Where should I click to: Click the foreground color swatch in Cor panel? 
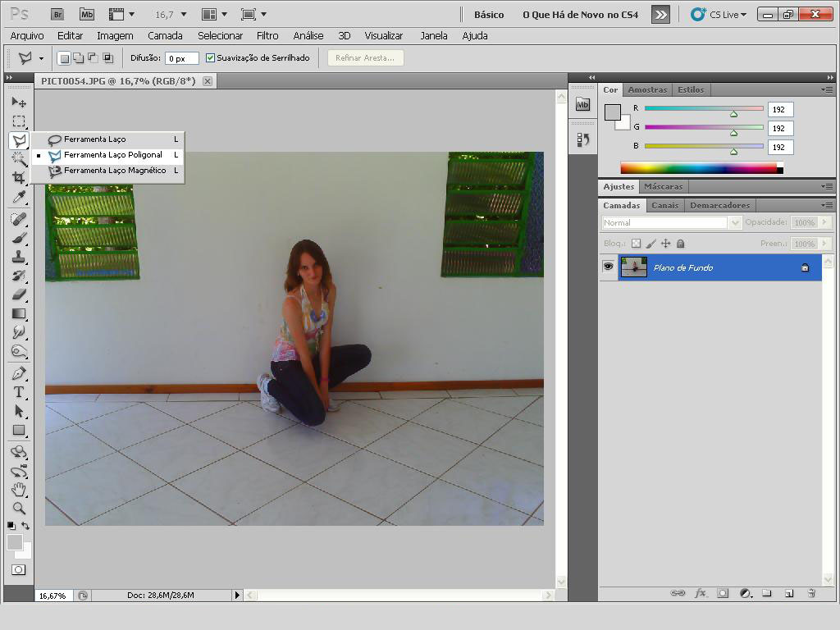click(612, 112)
